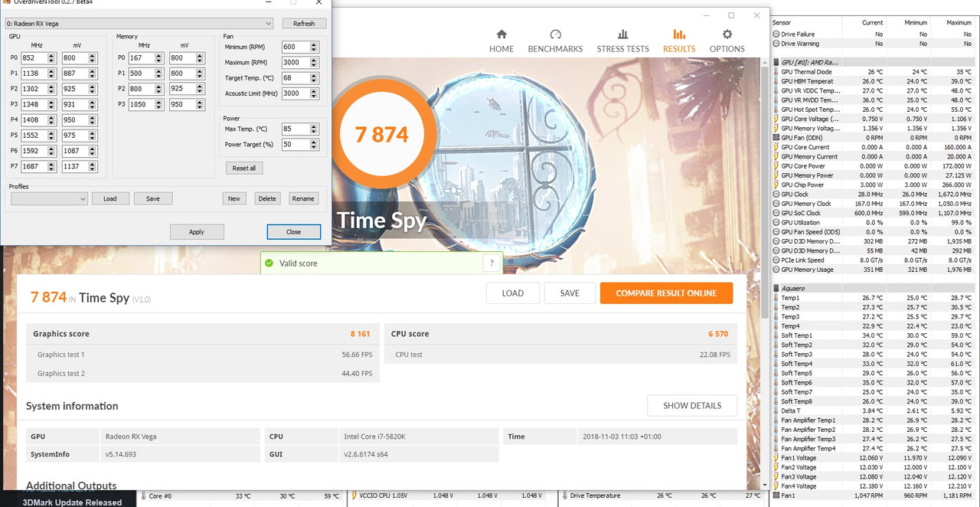Click the VCCIO CPU 1.05V lightning icon
The width and height of the screenshot is (980, 507).
click(353, 496)
